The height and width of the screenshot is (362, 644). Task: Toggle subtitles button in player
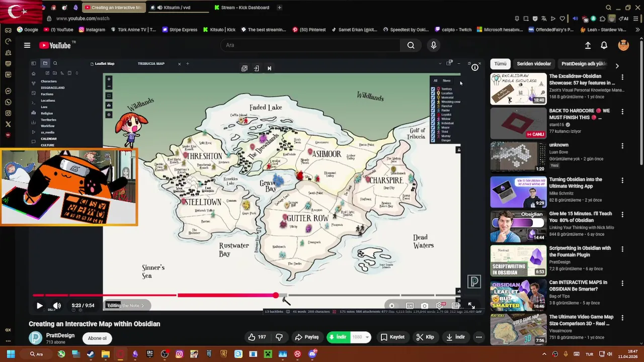click(x=410, y=306)
